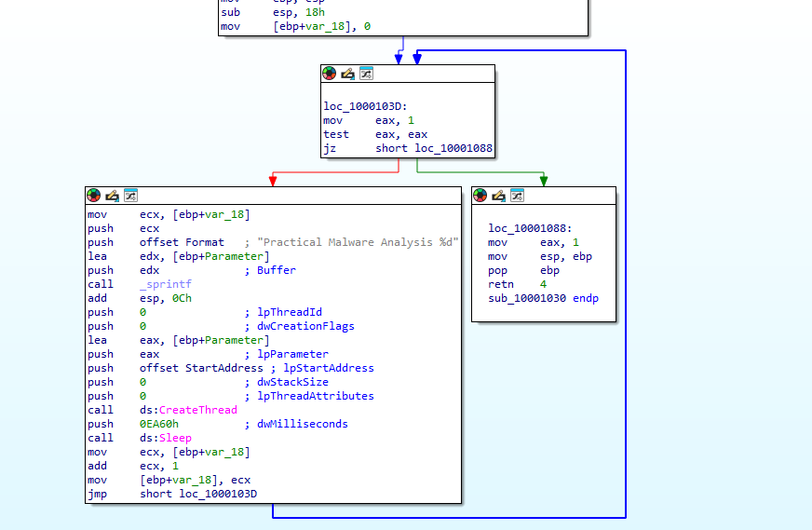
Task: Click the jmp short loc_1000103D instruction
Action: tap(172, 494)
